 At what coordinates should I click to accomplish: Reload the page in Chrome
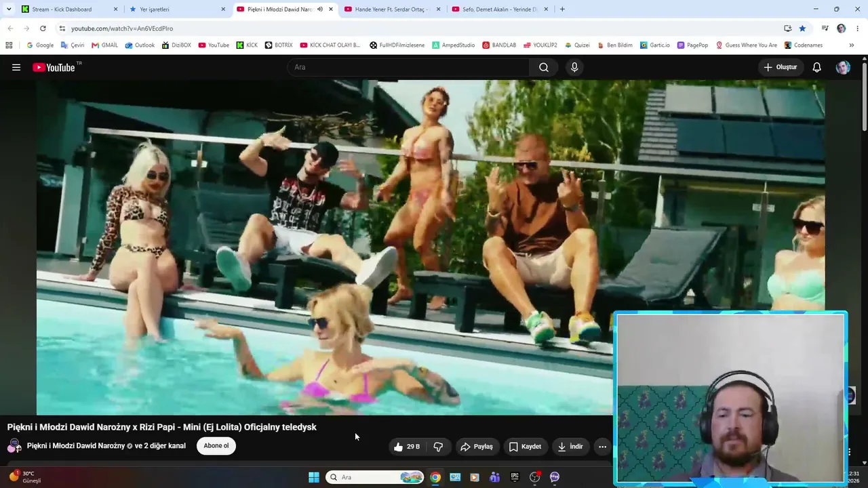pos(43,28)
